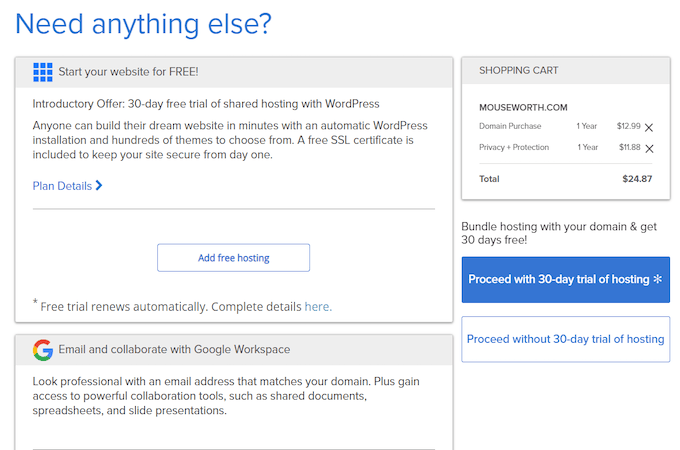Click the Introductory Offer text line
The width and height of the screenshot is (680, 450).
click(x=206, y=104)
